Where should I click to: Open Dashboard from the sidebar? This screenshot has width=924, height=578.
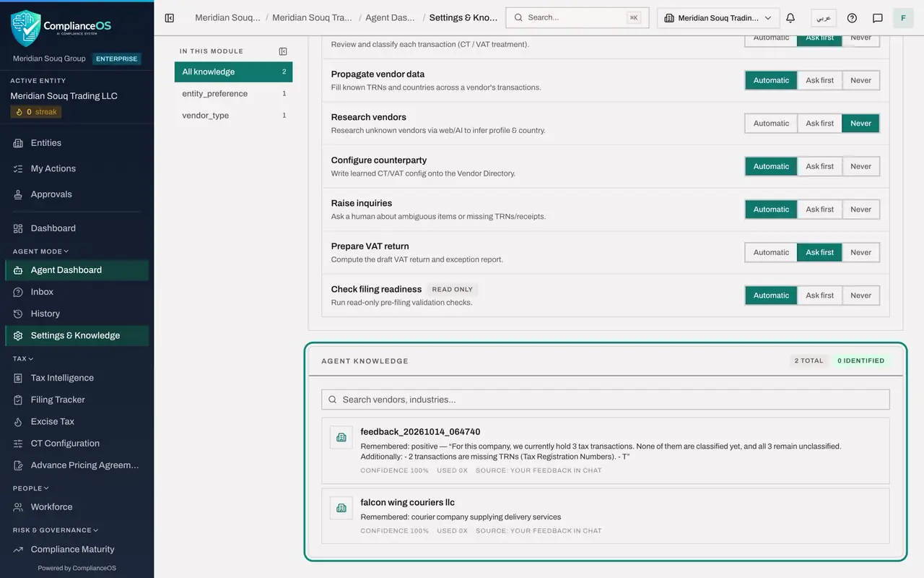point(77,228)
